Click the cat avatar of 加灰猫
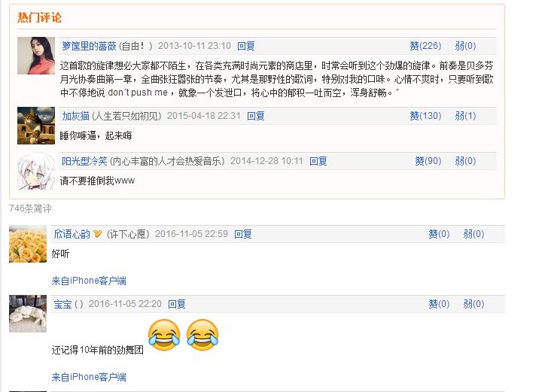551x392 pixels. click(36, 126)
